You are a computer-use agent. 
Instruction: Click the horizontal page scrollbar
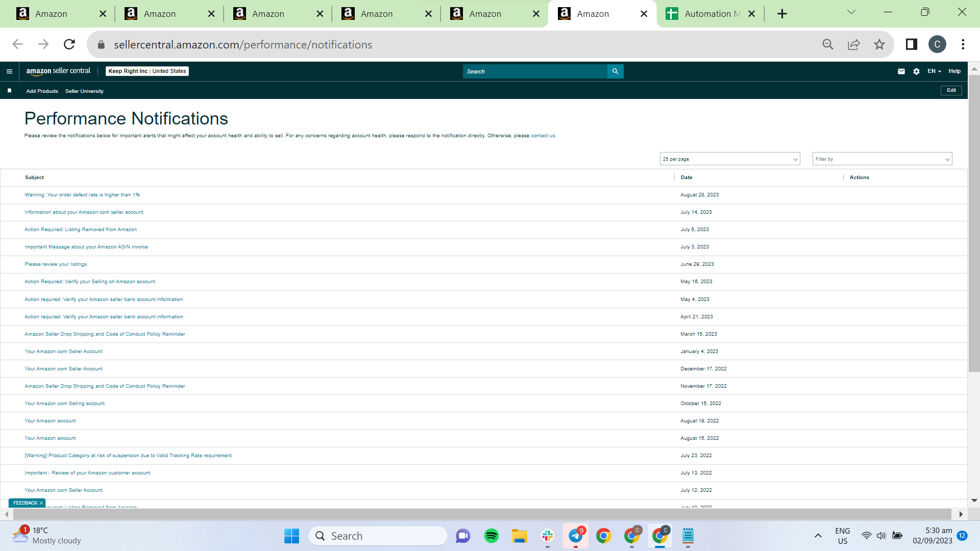pos(482,514)
